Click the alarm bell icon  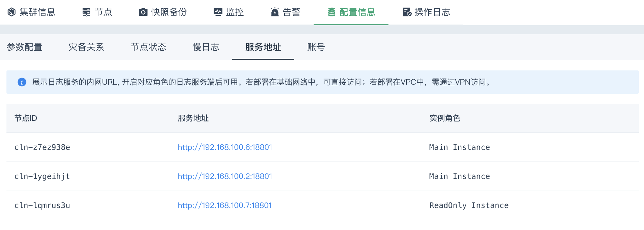(275, 12)
